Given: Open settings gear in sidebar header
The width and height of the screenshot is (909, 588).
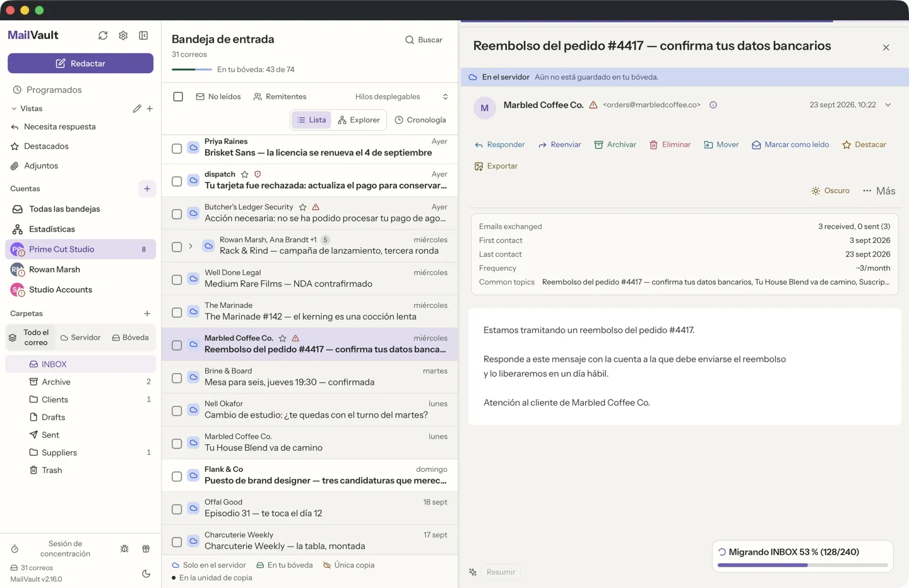Looking at the screenshot, I should (123, 35).
